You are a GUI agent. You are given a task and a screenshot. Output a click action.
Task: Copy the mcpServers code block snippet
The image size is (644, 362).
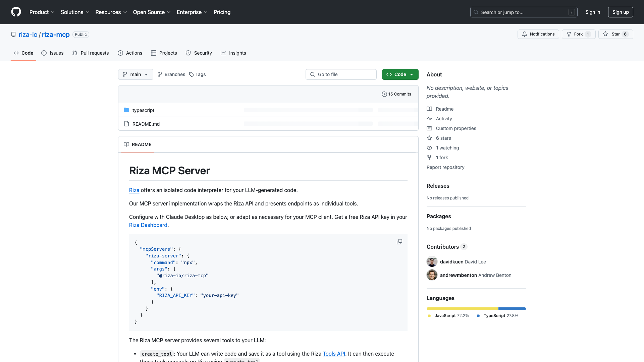click(399, 241)
